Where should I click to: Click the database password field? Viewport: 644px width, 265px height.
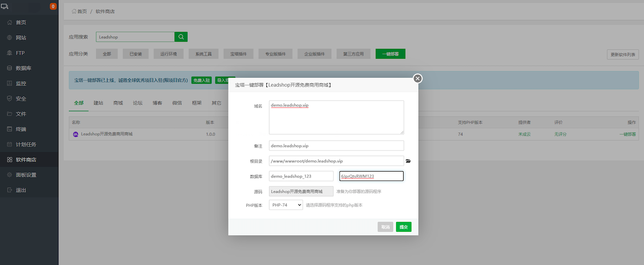tap(372, 176)
